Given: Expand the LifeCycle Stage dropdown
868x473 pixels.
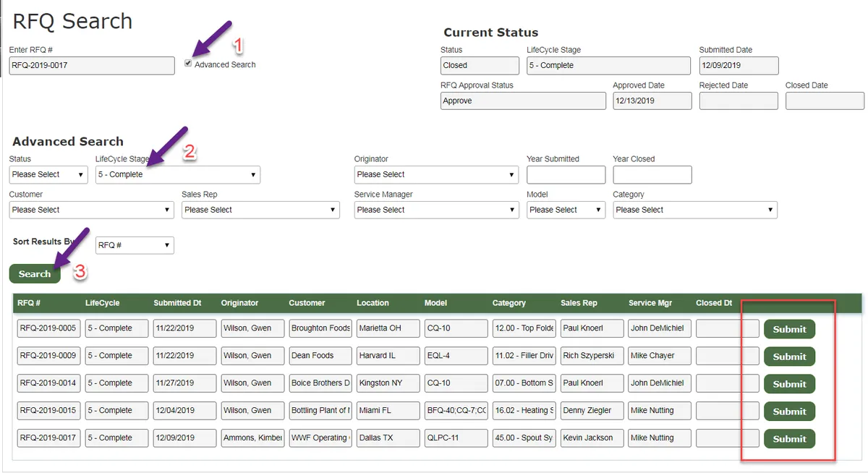Looking at the screenshot, I should 177,174.
